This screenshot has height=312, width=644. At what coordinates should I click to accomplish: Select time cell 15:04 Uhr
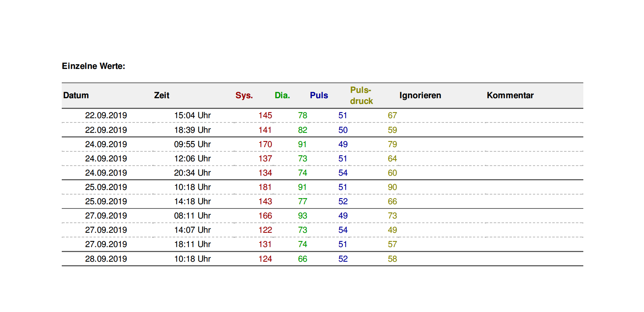point(192,115)
